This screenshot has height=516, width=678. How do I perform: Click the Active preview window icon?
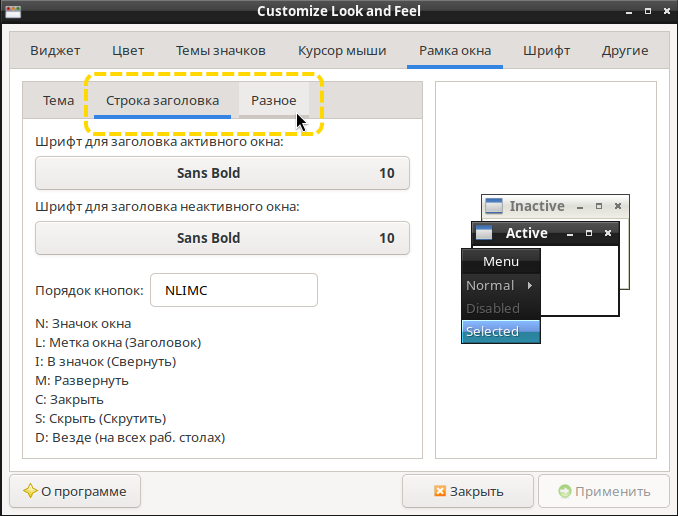pos(484,233)
